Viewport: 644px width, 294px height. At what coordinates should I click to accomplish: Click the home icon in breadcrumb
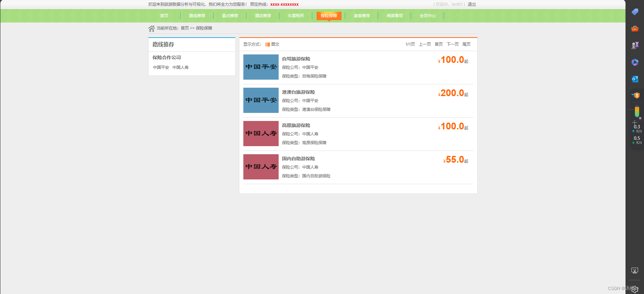[152, 29]
